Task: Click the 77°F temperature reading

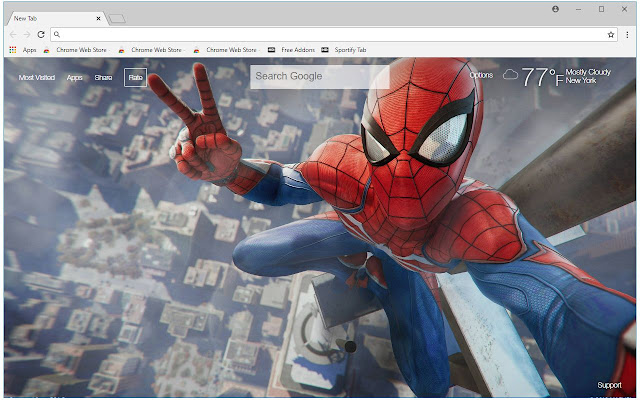Action: 542,77
